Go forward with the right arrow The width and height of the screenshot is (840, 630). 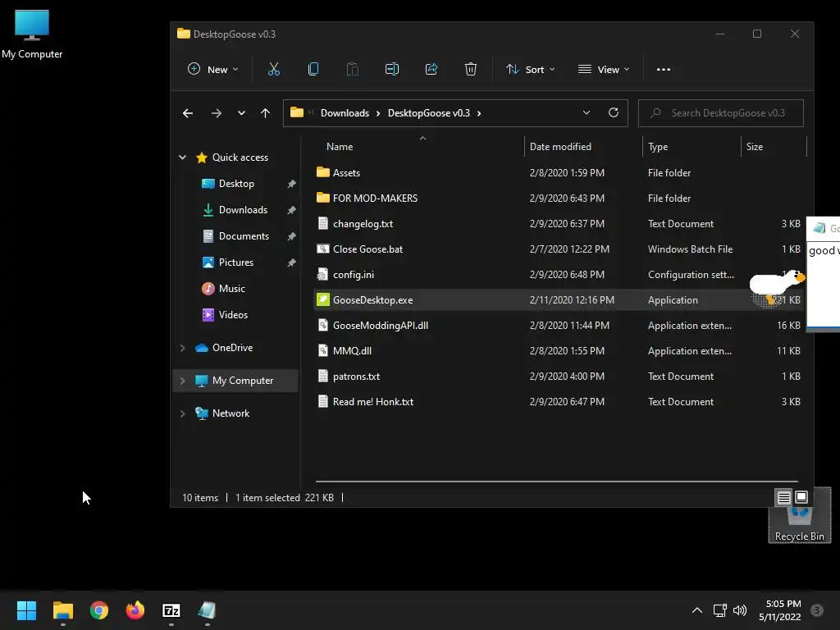tap(217, 113)
